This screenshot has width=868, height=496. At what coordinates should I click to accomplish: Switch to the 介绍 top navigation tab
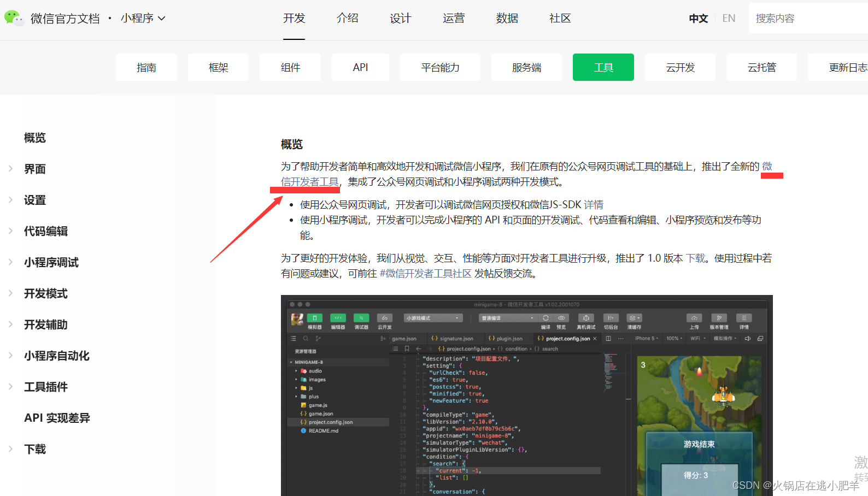pos(347,18)
